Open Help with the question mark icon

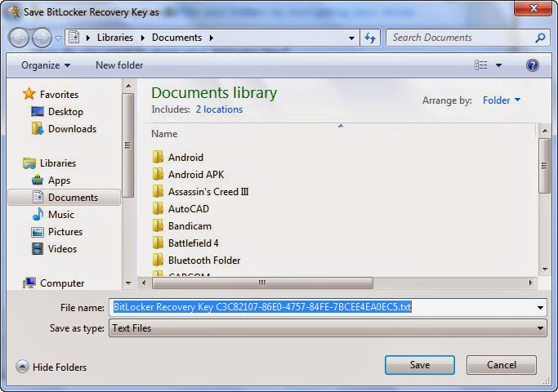tap(533, 65)
